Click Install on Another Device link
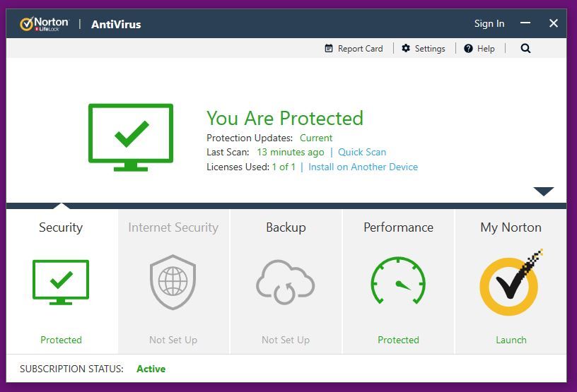Viewport: 577px width, 392px height. point(363,167)
